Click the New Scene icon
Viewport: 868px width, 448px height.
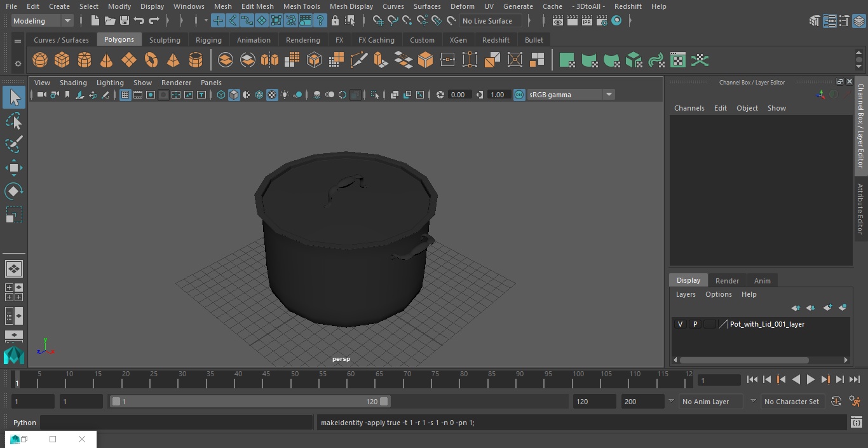pyautogui.click(x=95, y=21)
